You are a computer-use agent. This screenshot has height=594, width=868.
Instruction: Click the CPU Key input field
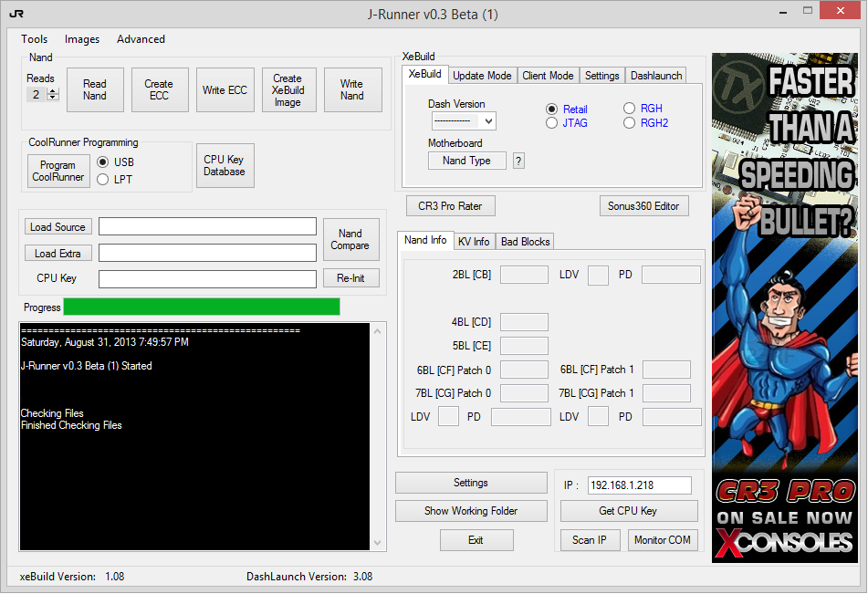tap(207, 278)
